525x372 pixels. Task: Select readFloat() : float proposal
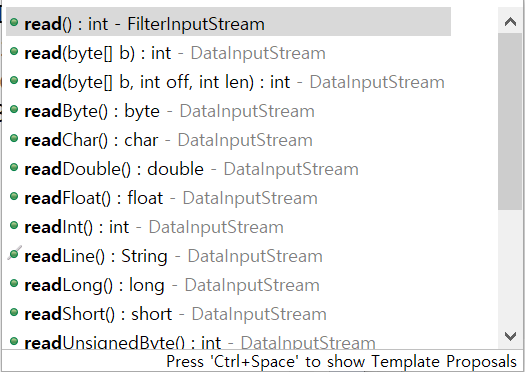pos(228,198)
